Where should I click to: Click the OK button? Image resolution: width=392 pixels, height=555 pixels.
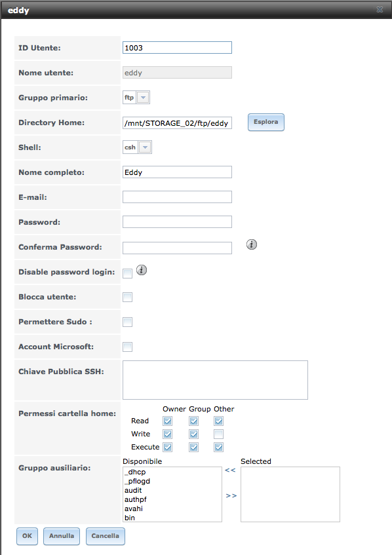point(28,536)
